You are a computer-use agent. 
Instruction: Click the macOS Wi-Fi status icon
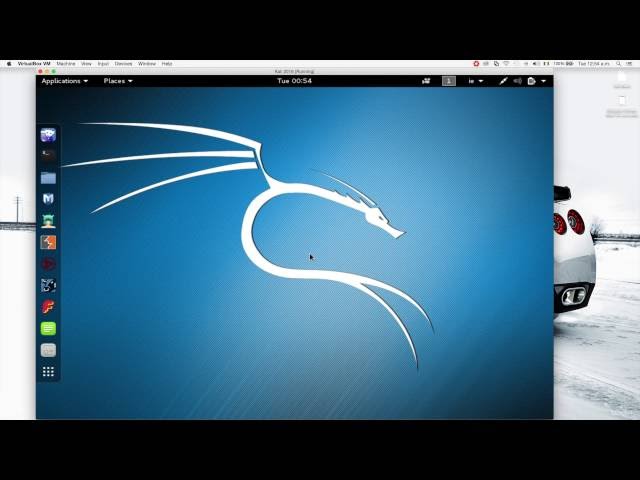point(507,64)
